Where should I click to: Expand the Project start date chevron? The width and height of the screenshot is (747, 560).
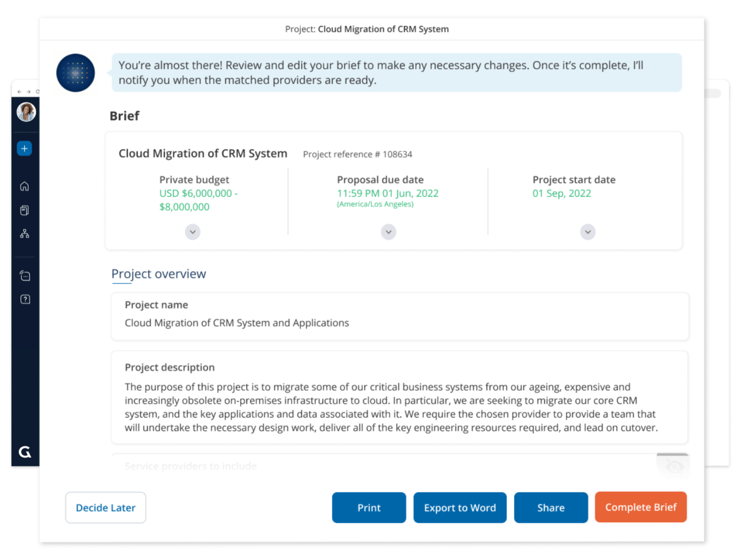[x=588, y=232]
